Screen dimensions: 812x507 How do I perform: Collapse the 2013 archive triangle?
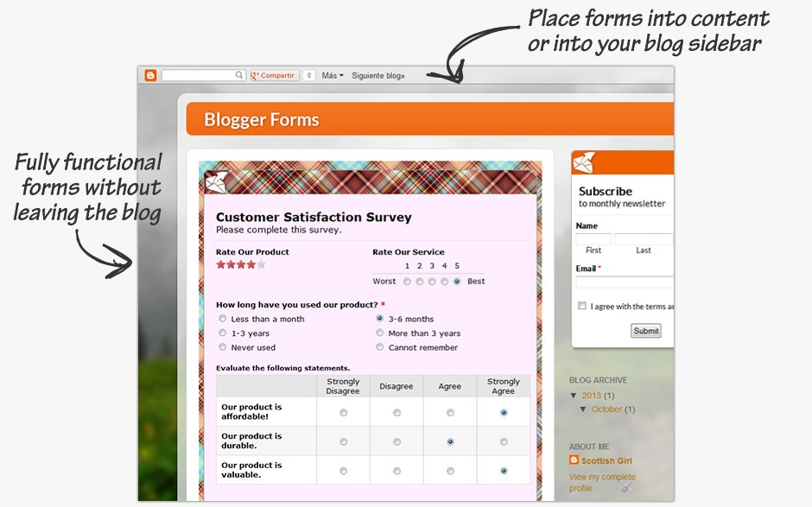(574, 396)
